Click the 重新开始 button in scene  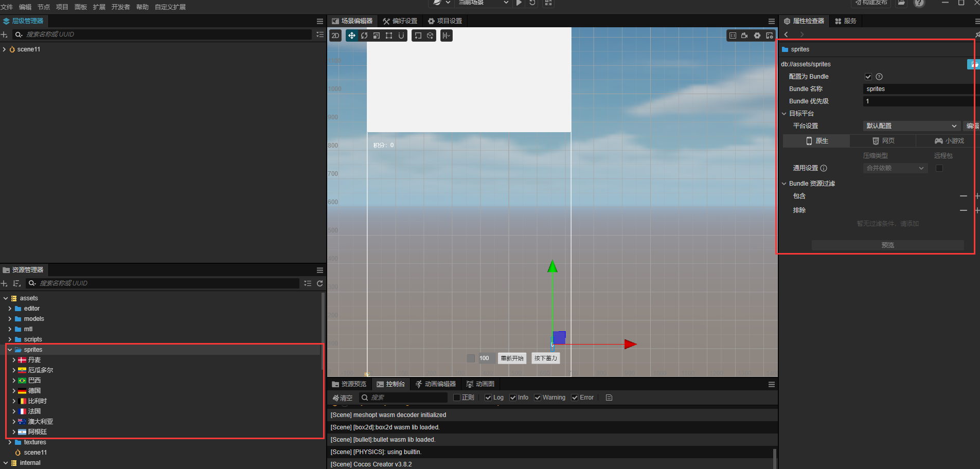tap(512, 358)
